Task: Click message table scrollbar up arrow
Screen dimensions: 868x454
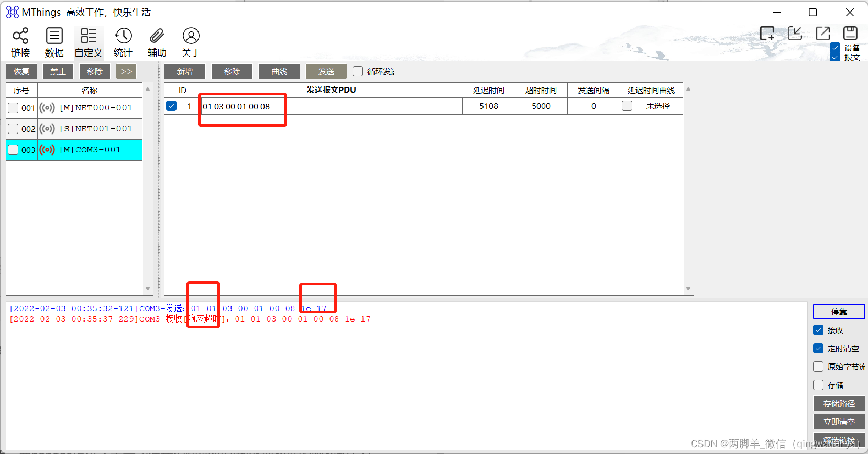Action: tap(688, 89)
